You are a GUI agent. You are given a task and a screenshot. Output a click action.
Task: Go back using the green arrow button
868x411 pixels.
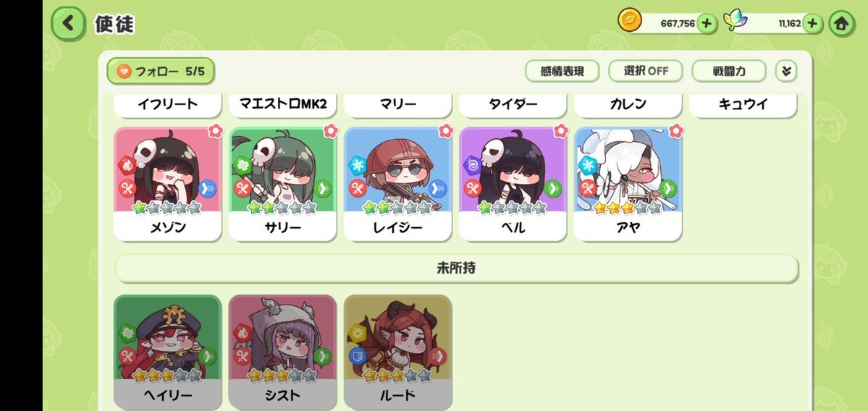pyautogui.click(x=68, y=23)
